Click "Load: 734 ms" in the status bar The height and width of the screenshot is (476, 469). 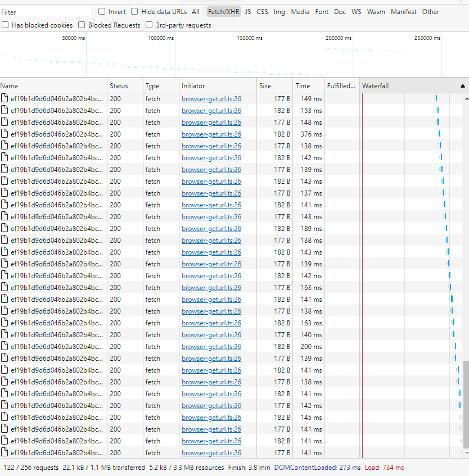[384, 468]
